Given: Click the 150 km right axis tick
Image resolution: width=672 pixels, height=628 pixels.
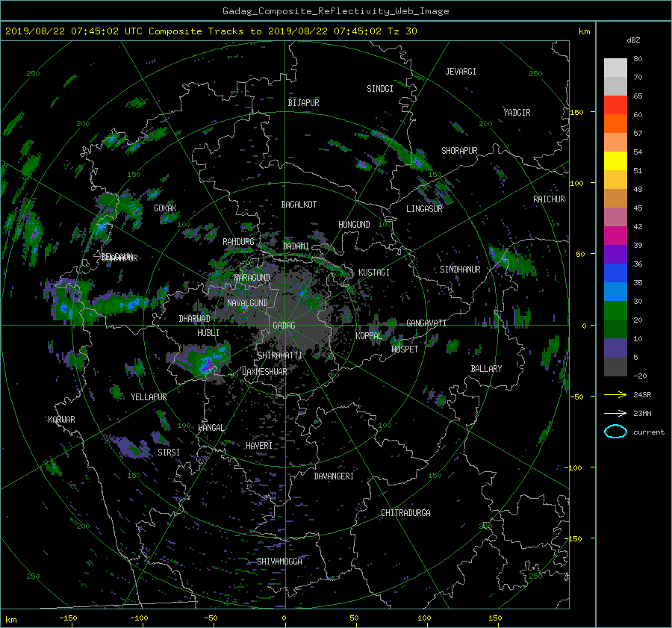Looking at the screenshot, I should pyautogui.click(x=577, y=112).
